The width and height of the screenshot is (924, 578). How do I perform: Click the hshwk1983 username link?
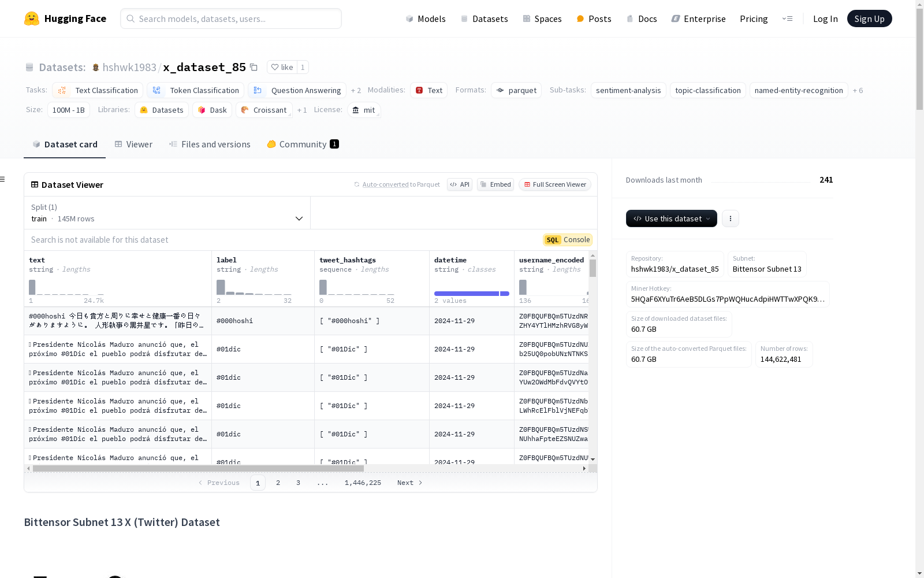129,68
